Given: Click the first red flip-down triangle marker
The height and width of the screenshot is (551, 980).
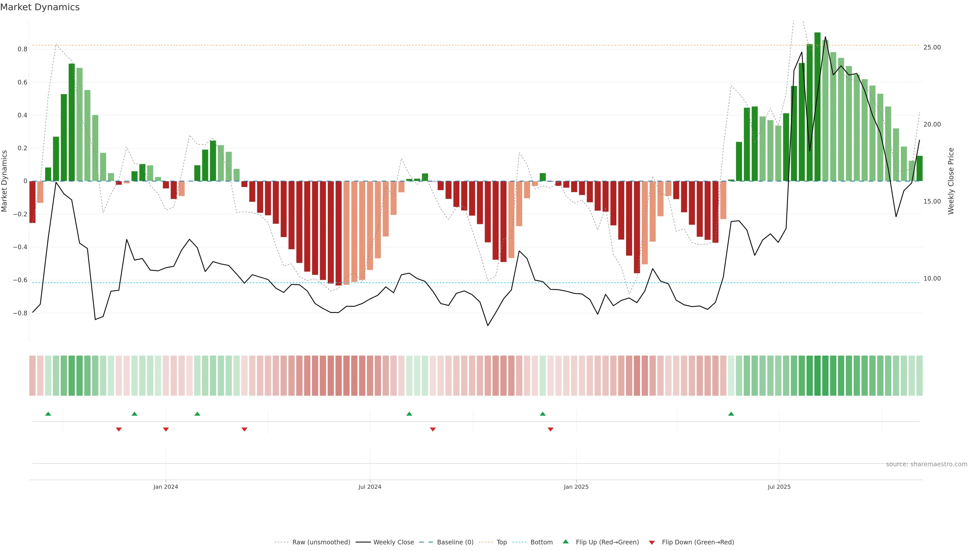Looking at the screenshot, I should pos(119,429).
